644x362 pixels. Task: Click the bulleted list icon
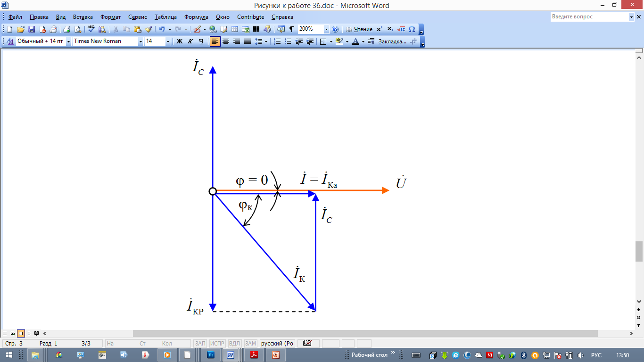click(x=288, y=41)
